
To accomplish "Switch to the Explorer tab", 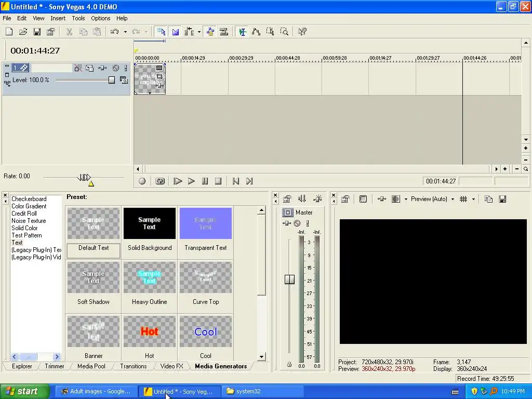I will pos(22,366).
